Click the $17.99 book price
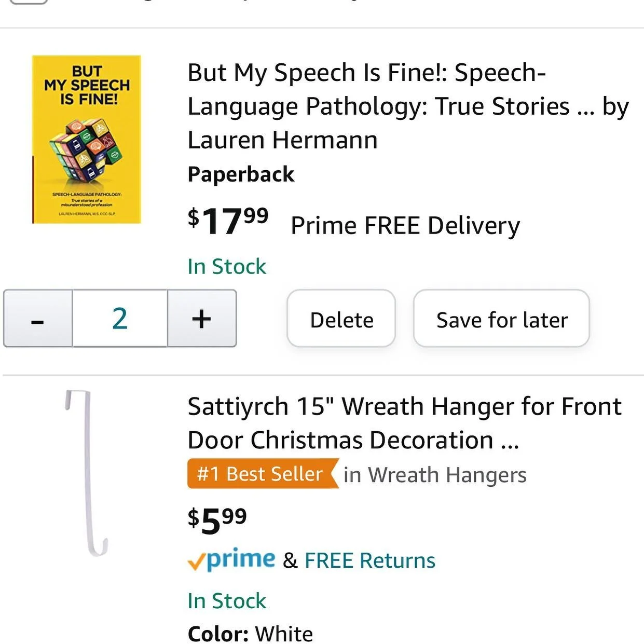 click(x=228, y=221)
